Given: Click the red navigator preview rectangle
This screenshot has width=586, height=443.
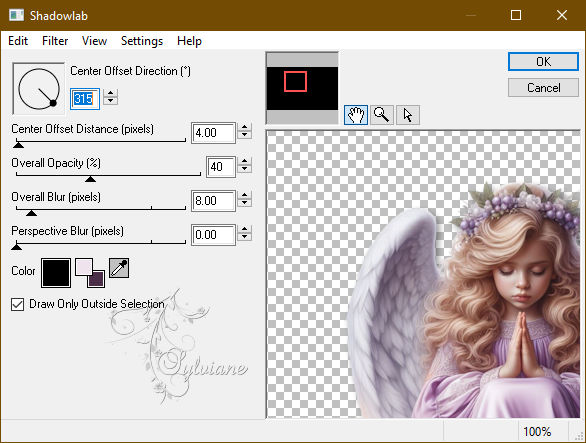Looking at the screenshot, I should [x=295, y=81].
